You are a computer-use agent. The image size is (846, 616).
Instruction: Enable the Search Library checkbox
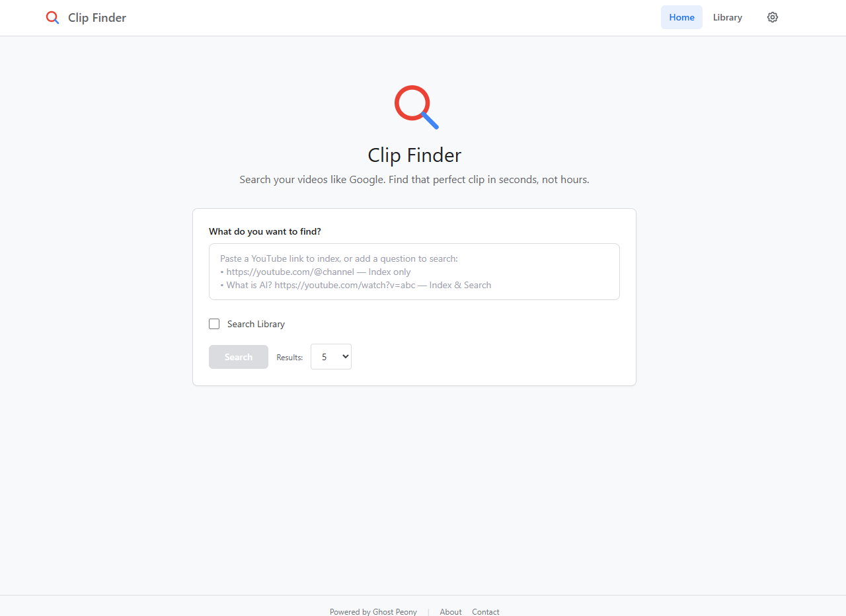coord(214,324)
